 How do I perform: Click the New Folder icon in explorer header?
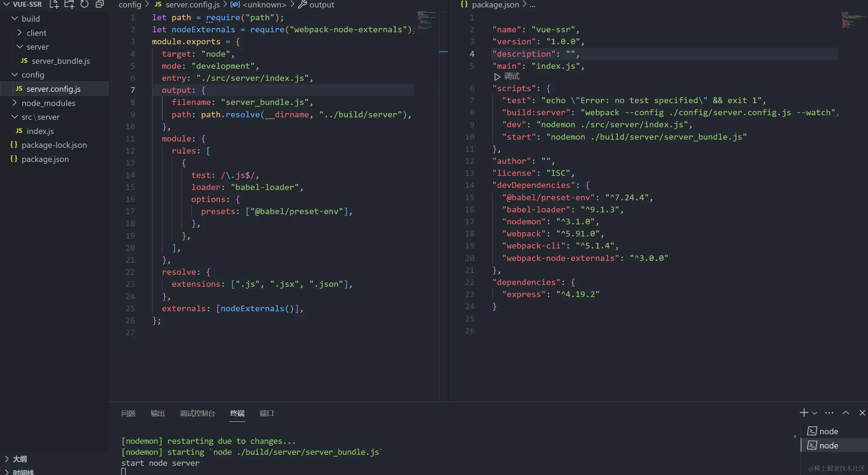click(69, 4)
